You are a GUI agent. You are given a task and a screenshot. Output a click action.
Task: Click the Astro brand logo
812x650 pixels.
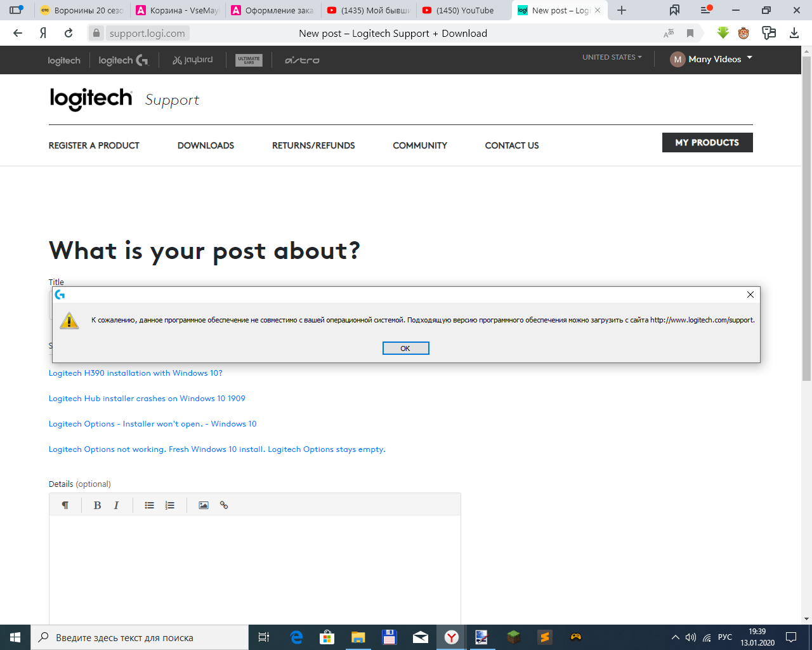302,60
